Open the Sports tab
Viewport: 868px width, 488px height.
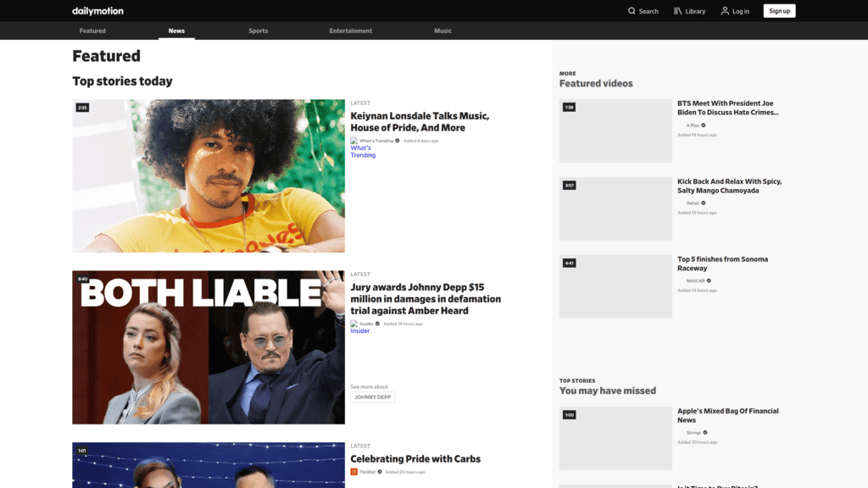tap(258, 31)
